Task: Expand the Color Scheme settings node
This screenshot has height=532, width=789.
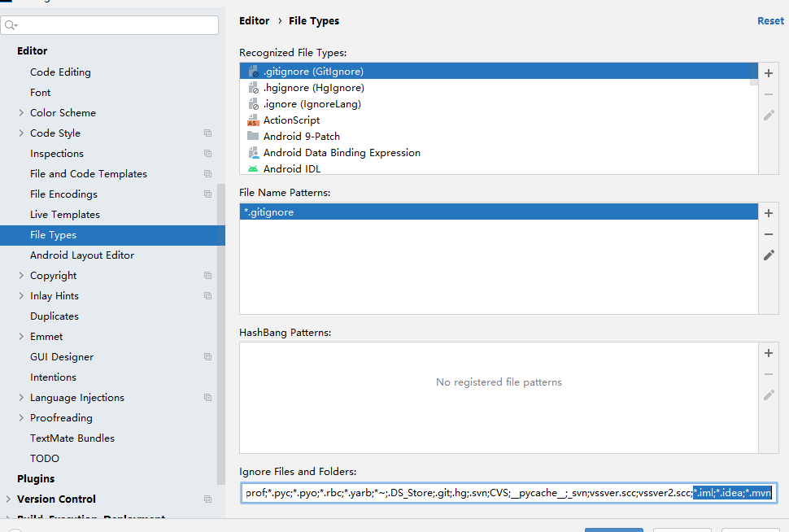Action: (21, 113)
